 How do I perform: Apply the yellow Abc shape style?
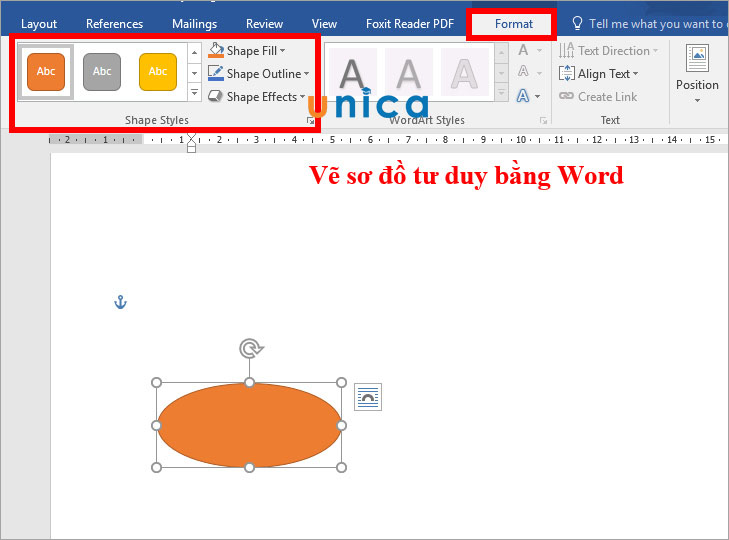coord(158,72)
